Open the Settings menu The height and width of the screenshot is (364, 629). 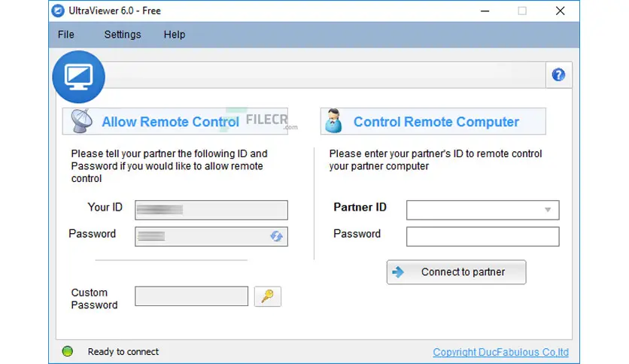click(x=123, y=35)
